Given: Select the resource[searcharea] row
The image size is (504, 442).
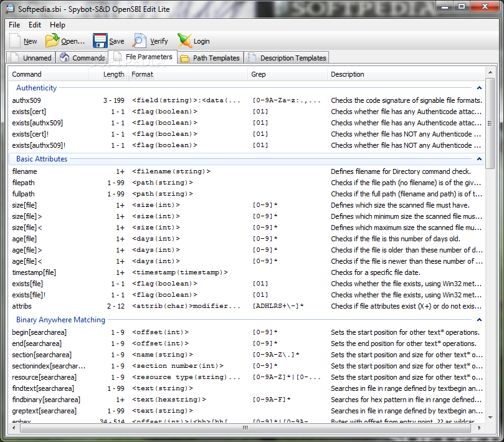Looking at the screenshot, I should 247,377.
